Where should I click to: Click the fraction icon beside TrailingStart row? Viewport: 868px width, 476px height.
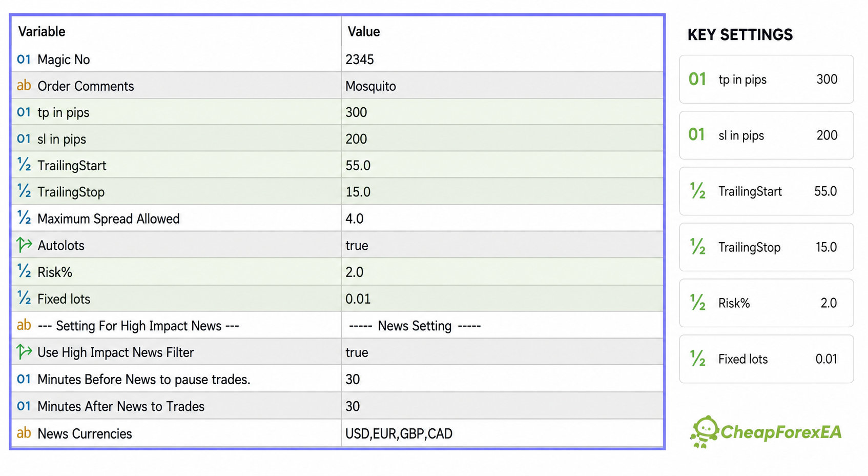[24, 165]
